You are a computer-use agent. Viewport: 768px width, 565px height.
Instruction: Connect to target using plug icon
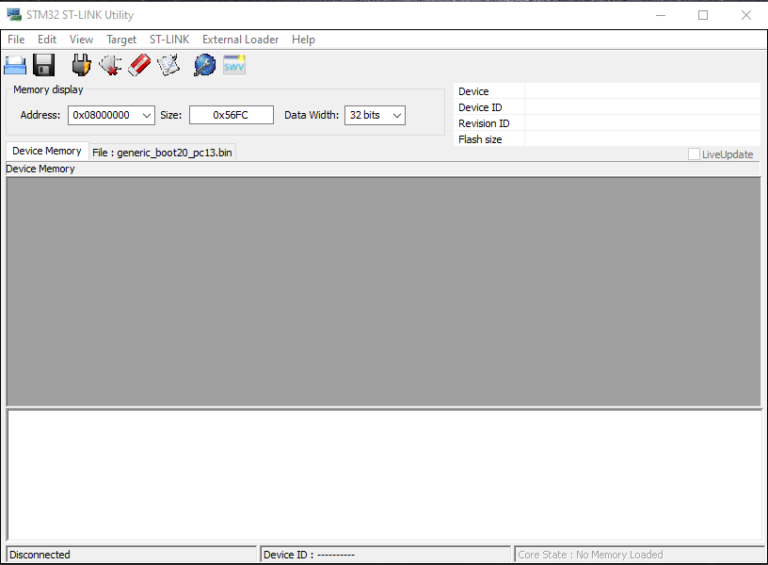(x=81, y=66)
